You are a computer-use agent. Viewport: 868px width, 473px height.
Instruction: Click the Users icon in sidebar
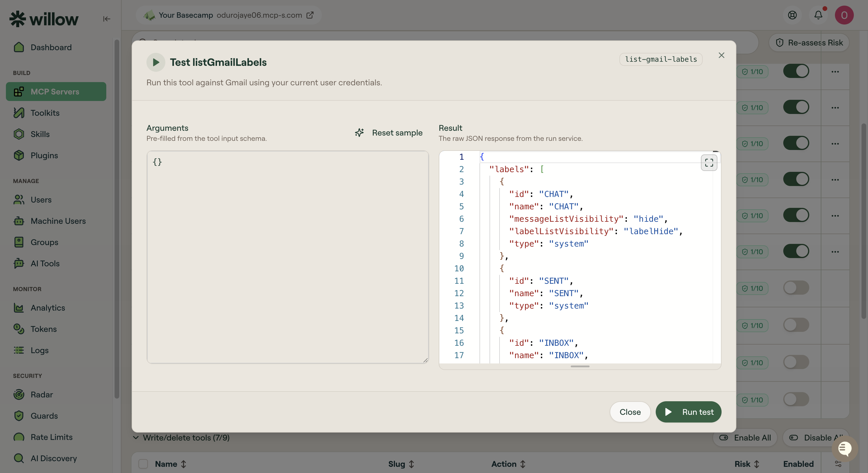19,200
